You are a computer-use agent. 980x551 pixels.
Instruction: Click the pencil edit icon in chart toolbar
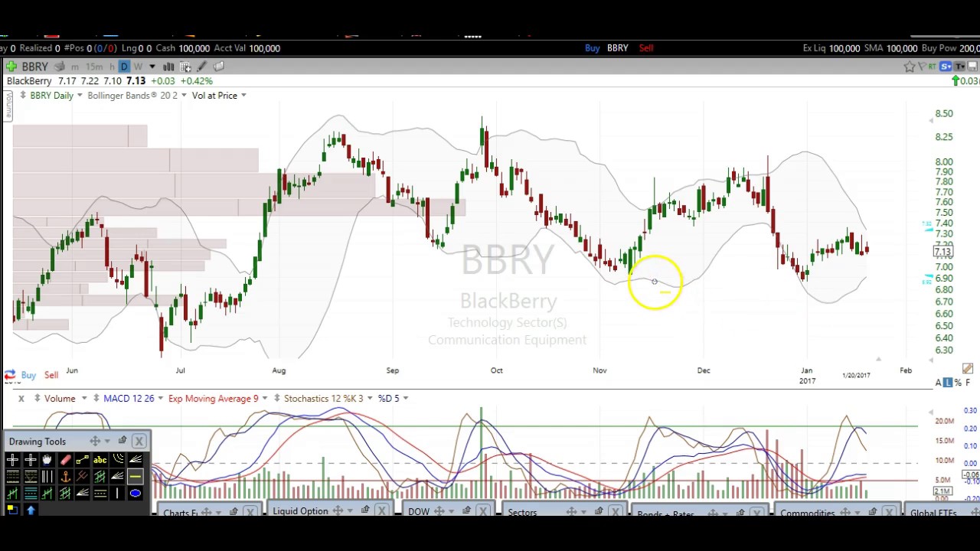point(202,67)
